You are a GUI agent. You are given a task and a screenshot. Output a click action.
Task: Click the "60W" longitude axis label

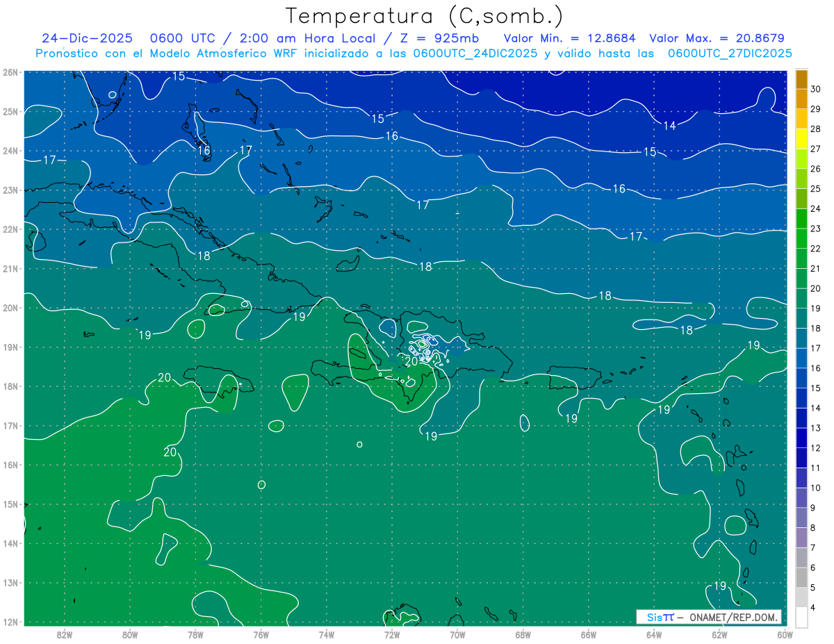[x=785, y=634]
